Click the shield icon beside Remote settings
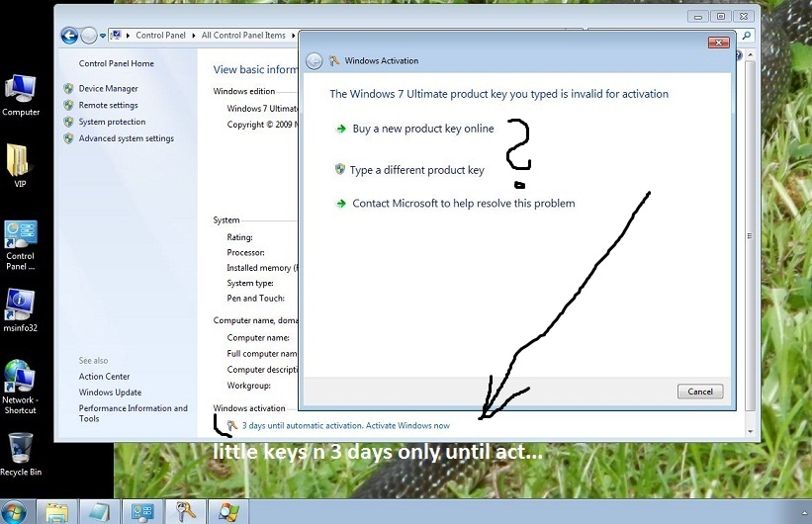This screenshot has height=524, width=812. [x=68, y=105]
